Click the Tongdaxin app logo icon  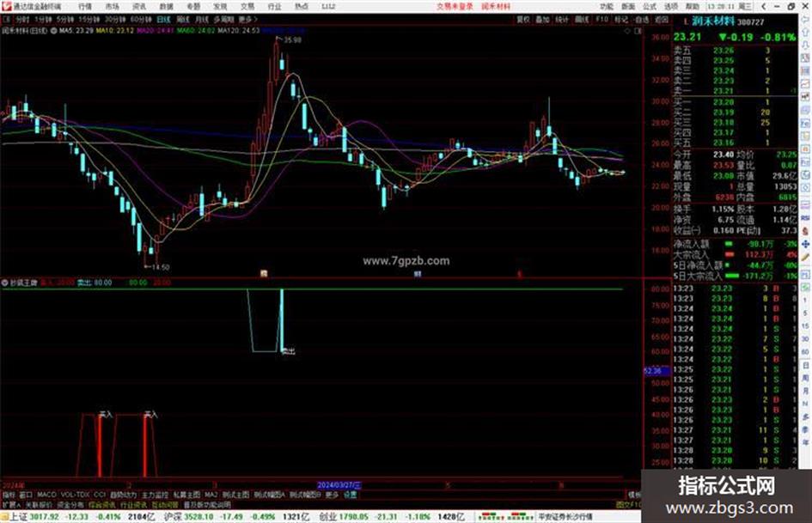point(6,6)
